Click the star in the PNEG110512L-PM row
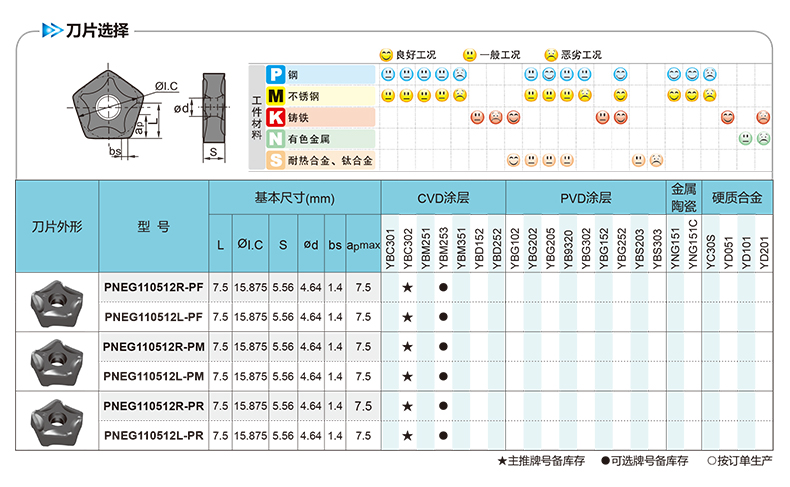 [x=408, y=376]
